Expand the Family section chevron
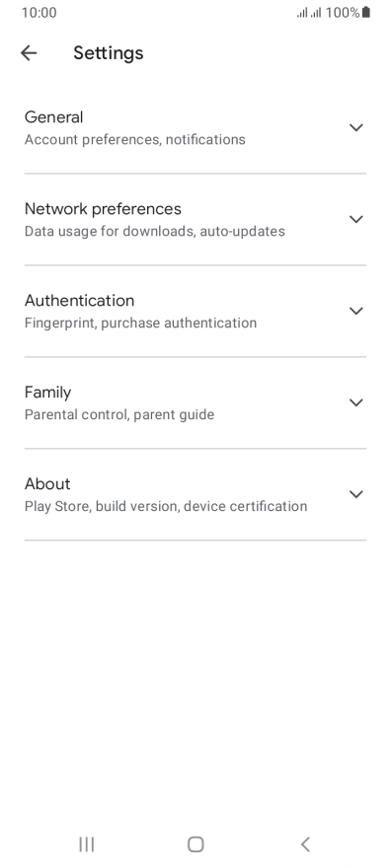 coord(356,402)
